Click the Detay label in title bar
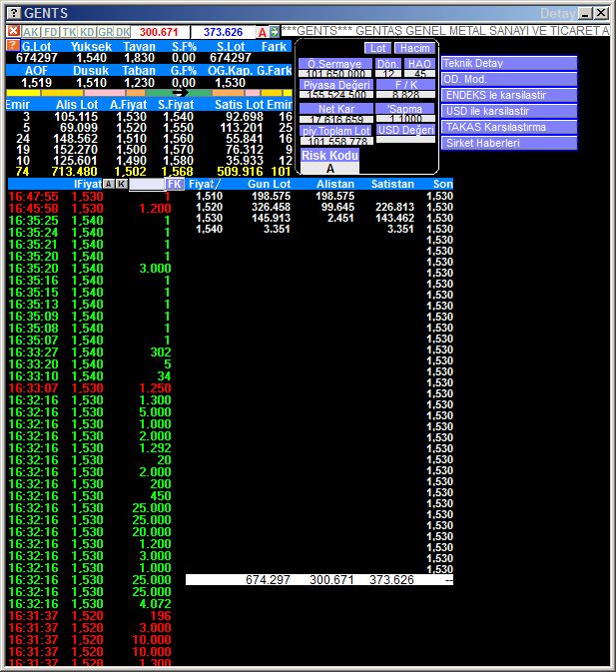The height and width of the screenshot is (672, 616). (x=557, y=14)
